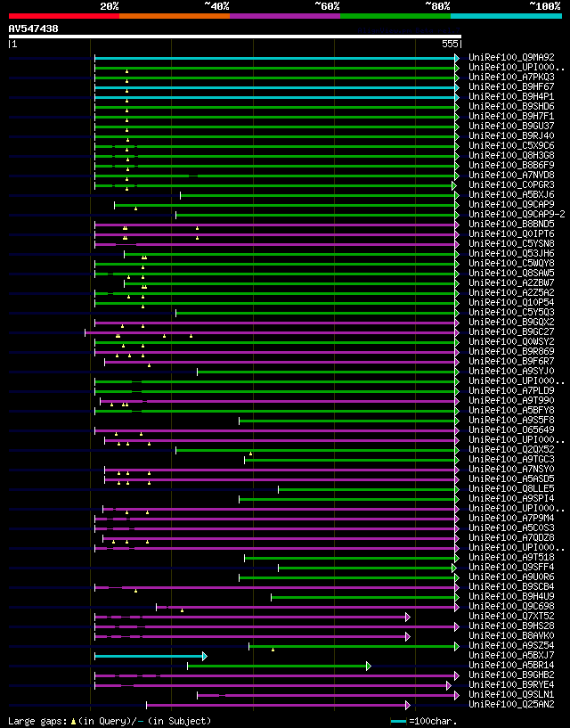Click the red 20% identity legend segment
The image size is (570, 728).
click(64, 16)
